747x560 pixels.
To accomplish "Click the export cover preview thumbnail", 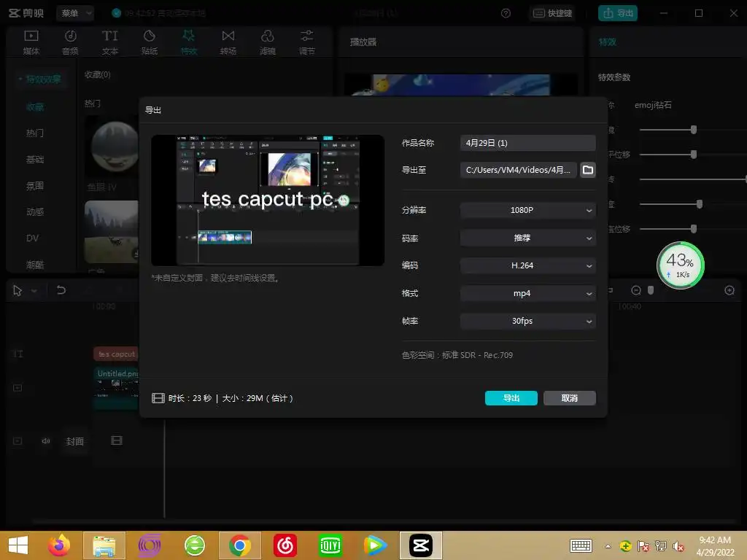I will coord(268,200).
